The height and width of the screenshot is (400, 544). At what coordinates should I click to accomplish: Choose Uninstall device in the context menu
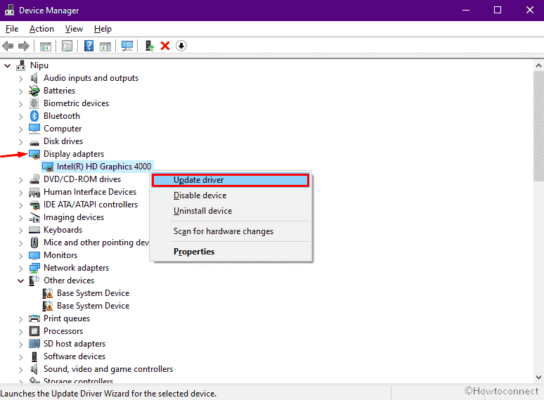pyautogui.click(x=230, y=211)
